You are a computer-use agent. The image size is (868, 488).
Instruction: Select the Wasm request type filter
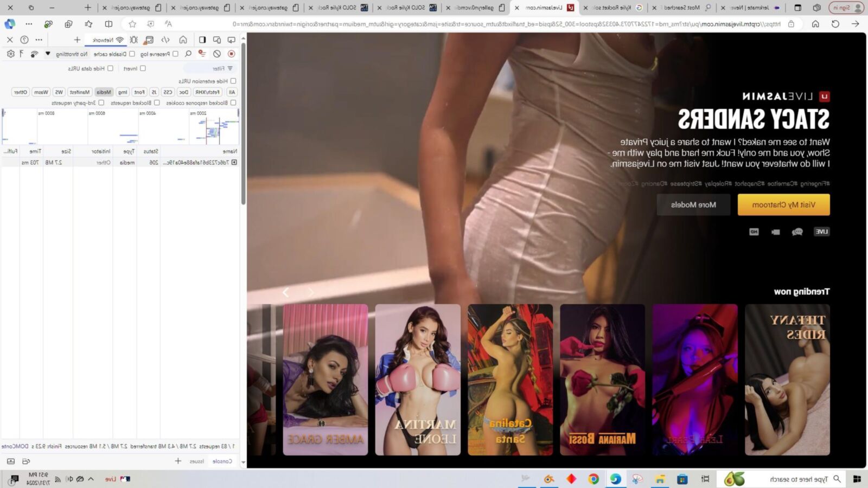tap(41, 92)
